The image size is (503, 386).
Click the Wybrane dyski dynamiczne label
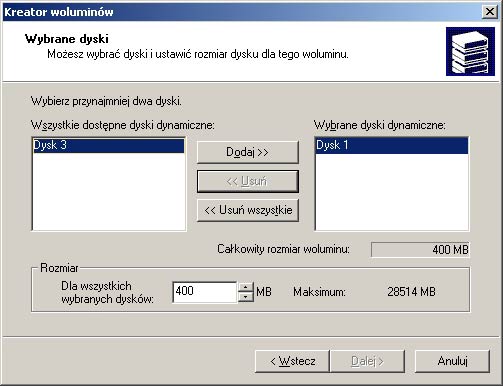click(380, 125)
